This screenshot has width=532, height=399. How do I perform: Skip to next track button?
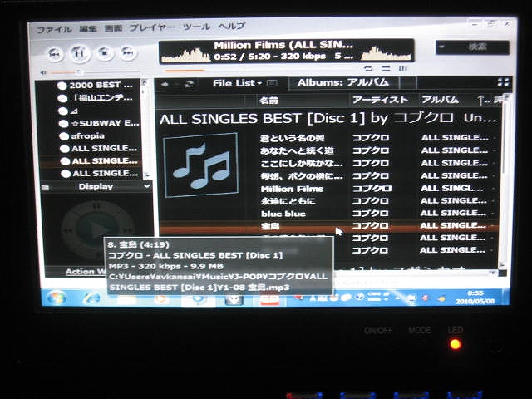coord(127,54)
